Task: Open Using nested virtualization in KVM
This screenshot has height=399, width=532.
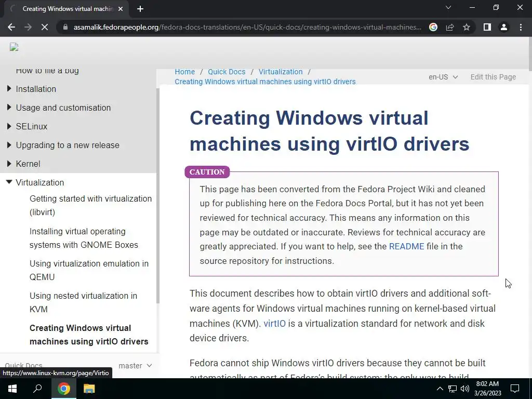Action: (x=83, y=302)
